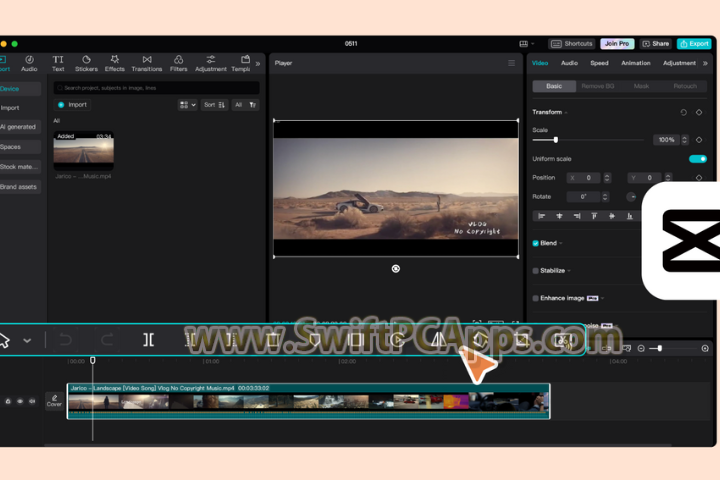Click the Undo arrow in the toolbar
Viewport: 720px width, 480px height.
coord(65,340)
